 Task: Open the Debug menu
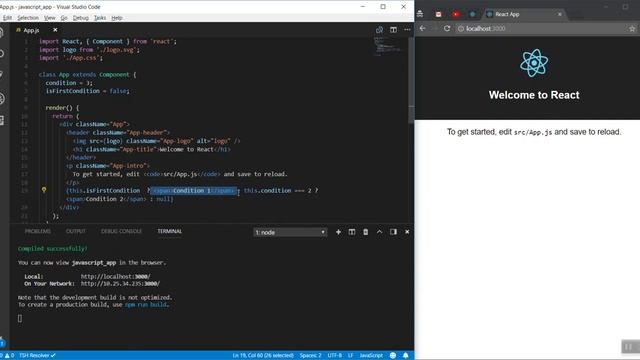click(80, 18)
